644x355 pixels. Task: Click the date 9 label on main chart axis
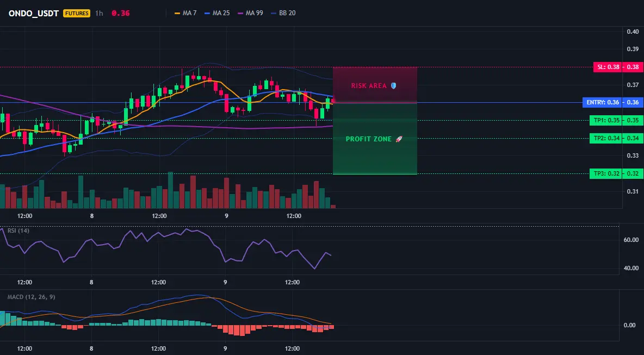(x=226, y=216)
